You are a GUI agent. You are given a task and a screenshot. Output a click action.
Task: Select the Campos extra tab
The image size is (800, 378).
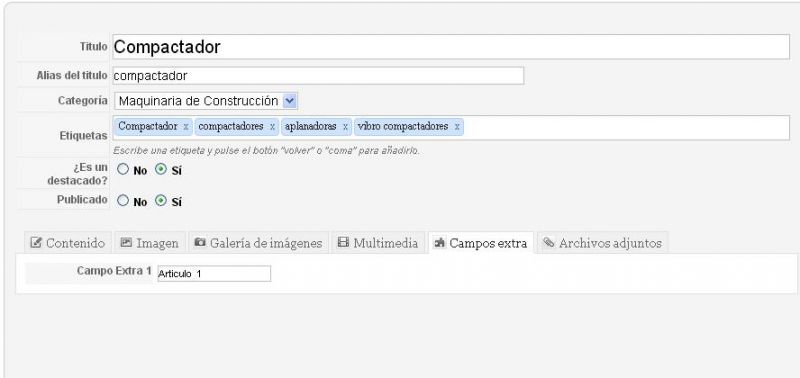point(481,243)
